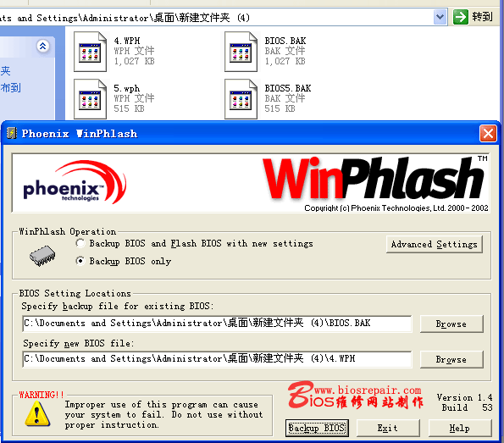Click the Version 1.4 Build 53 text
Image resolution: width=504 pixels, height=443 pixels.
(464, 402)
